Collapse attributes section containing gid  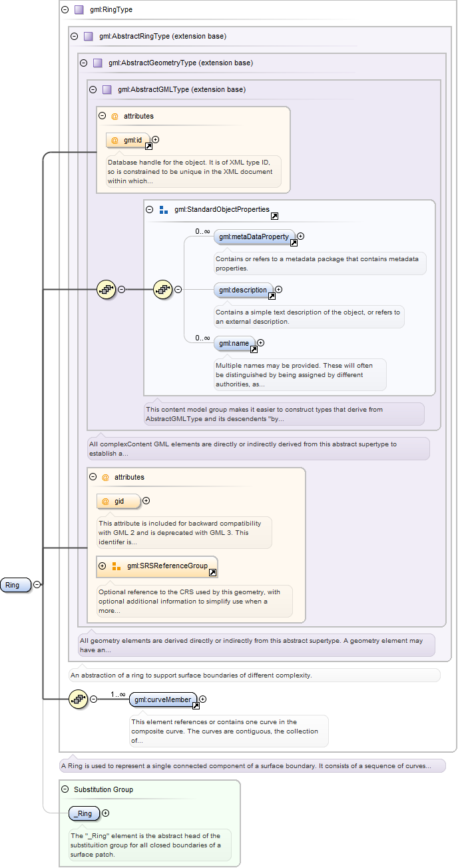point(93,477)
